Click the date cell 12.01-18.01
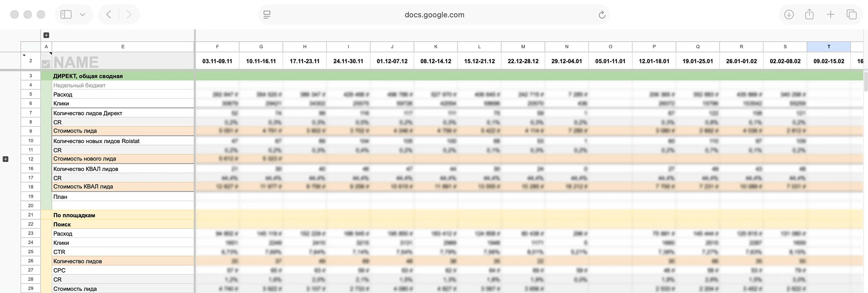 [x=654, y=61]
